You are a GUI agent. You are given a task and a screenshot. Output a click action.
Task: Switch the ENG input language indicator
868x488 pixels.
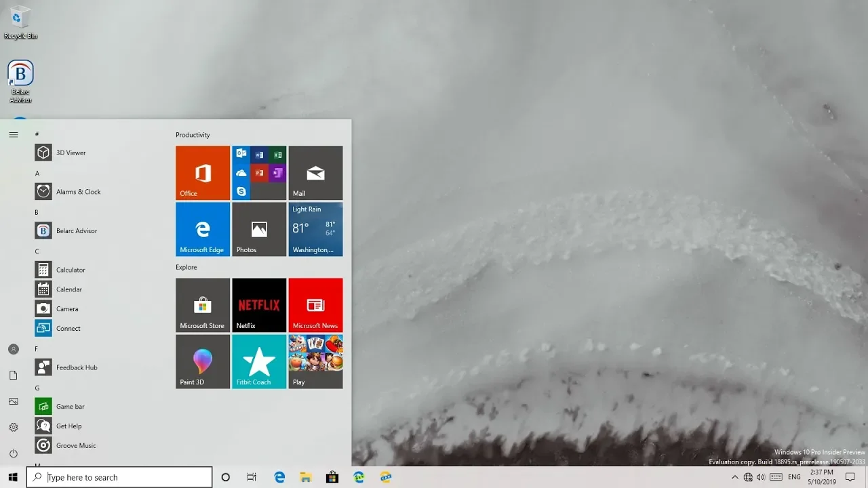coord(794,477)
